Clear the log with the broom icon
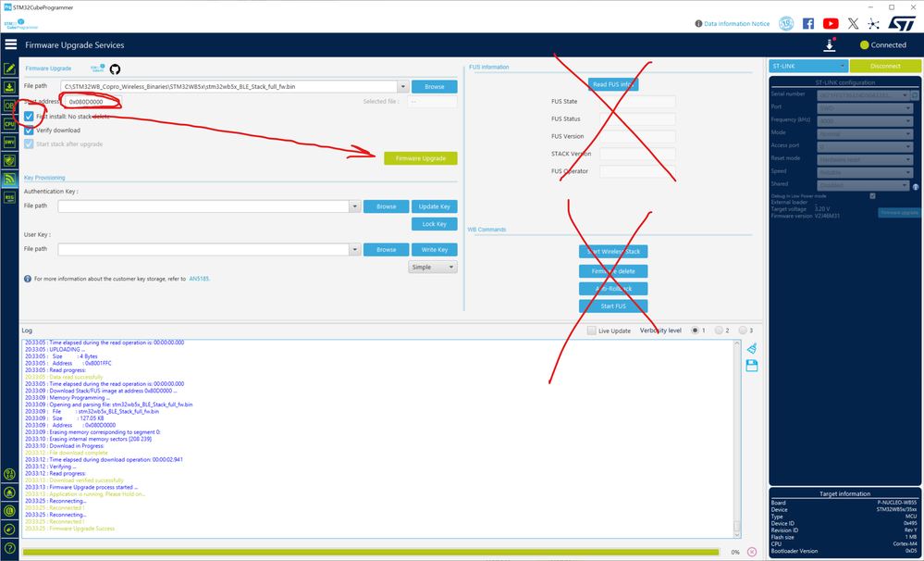The height and width of the screenshot is (561, 924). pos(751,348)
